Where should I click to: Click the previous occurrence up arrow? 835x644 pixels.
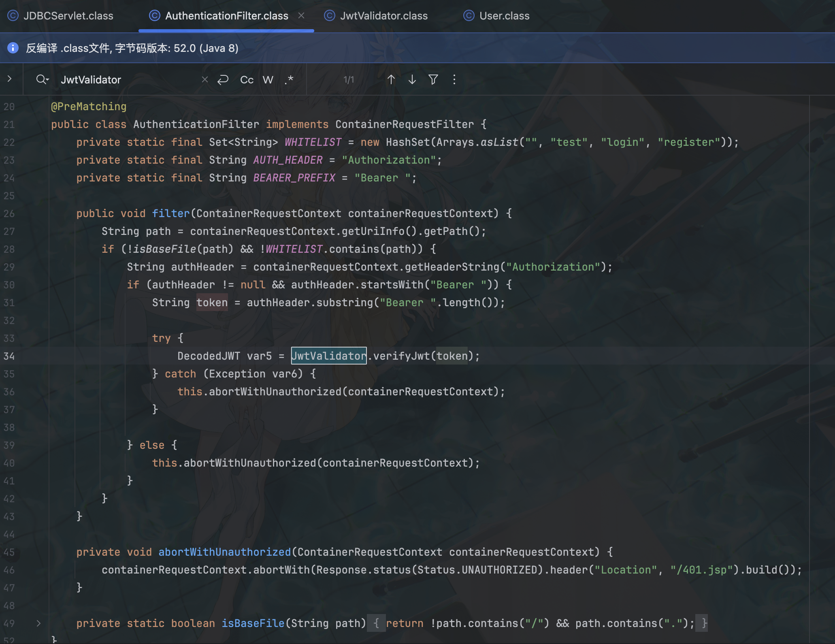pos(391,79)
